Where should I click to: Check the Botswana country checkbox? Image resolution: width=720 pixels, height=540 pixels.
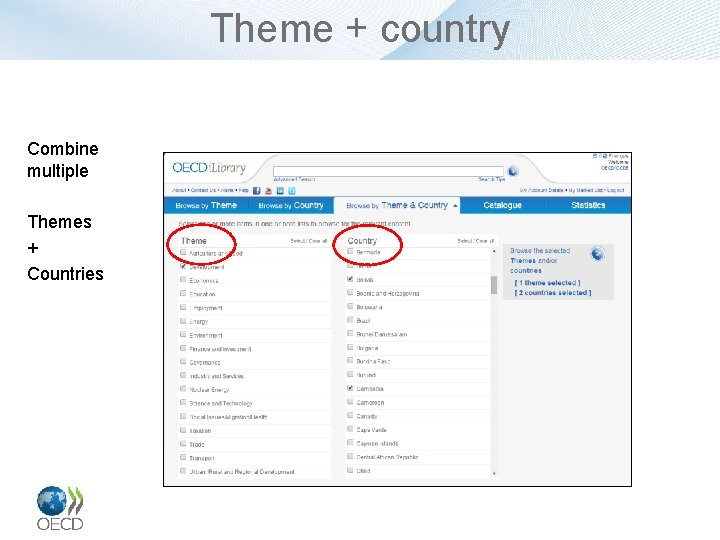point(350,306)
